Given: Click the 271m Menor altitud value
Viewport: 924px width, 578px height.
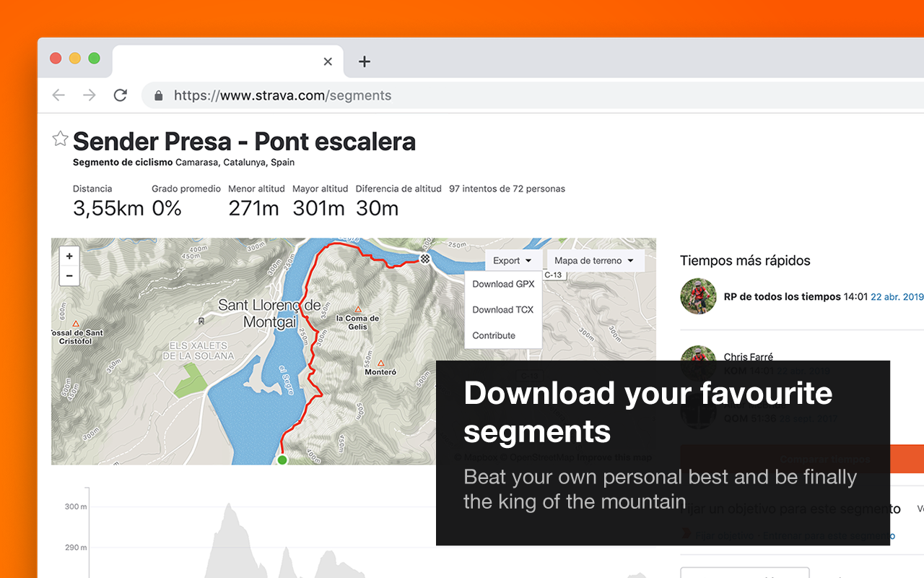Looking at the screenshot, I should (253, 209).
